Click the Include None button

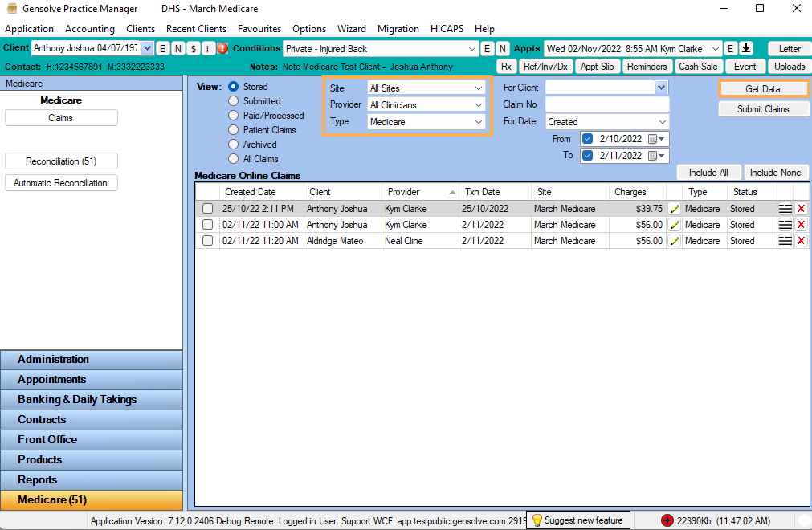[x=775, y=173]
